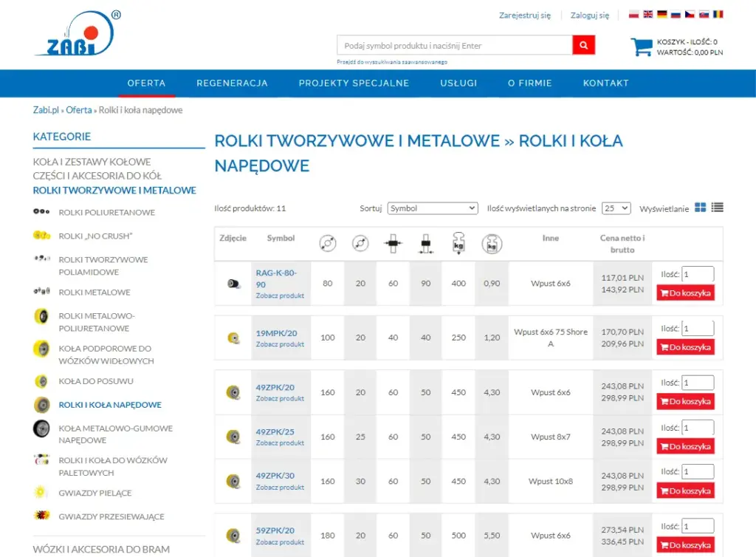Switch language to Slovak flag
The width and height of the screenshot is (756, 557).
(x=704, y=15)
